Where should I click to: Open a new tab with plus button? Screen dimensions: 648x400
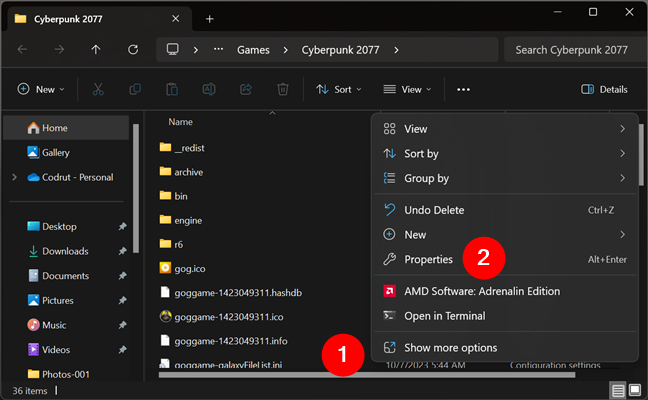tap(210, 18)
